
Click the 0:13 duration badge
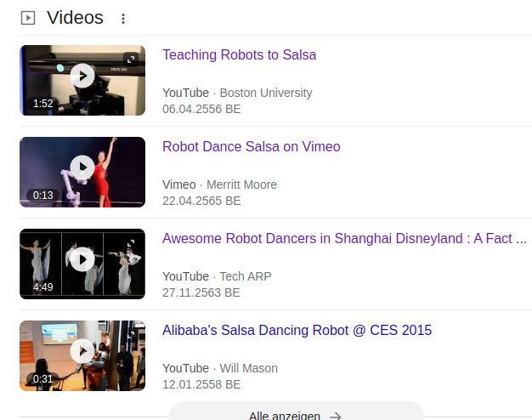click(43, 196)
